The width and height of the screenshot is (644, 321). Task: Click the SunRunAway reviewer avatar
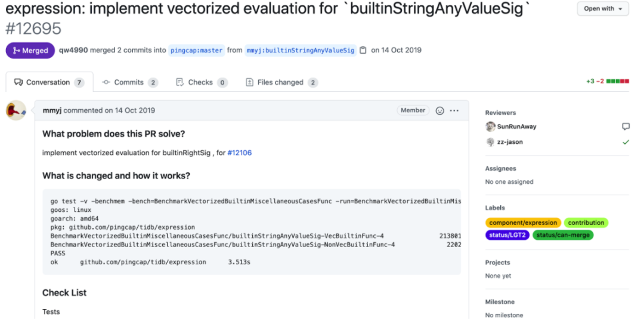point(490,126)
